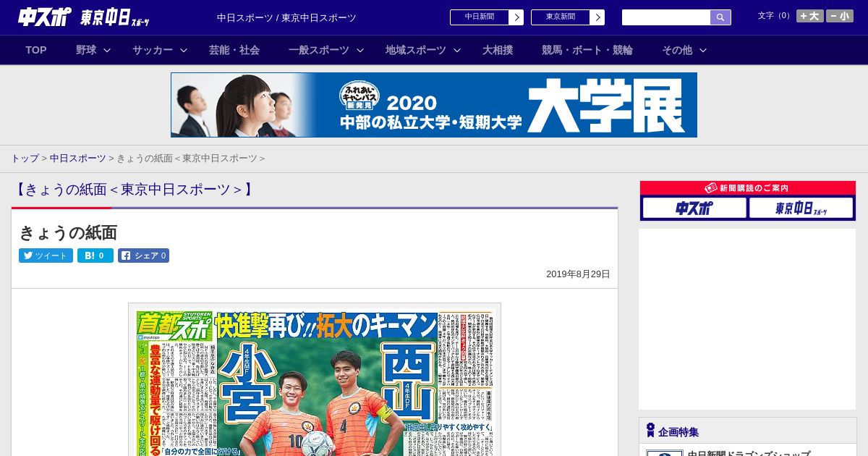
Task: Increase text size with ＋大 button
Action: pos(810,16)
